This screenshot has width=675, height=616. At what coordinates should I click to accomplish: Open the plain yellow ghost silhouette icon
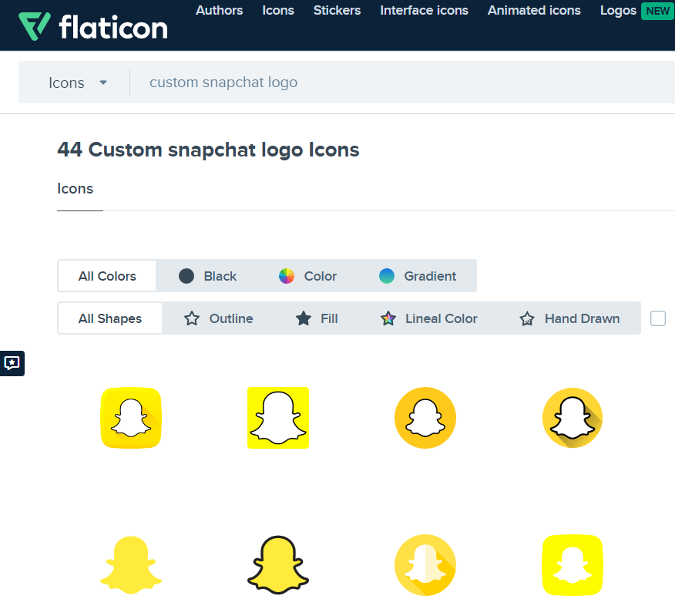(131, 565)
